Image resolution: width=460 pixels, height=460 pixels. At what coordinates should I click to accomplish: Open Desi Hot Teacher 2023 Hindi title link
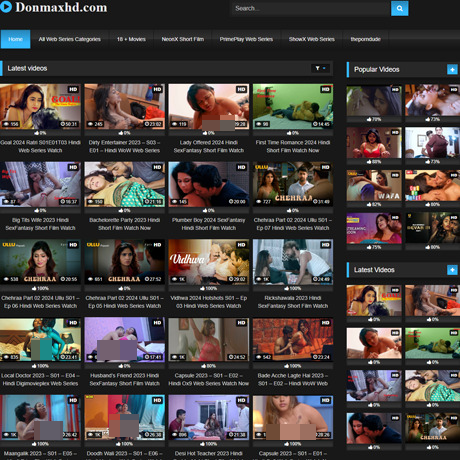coord(209,454)
